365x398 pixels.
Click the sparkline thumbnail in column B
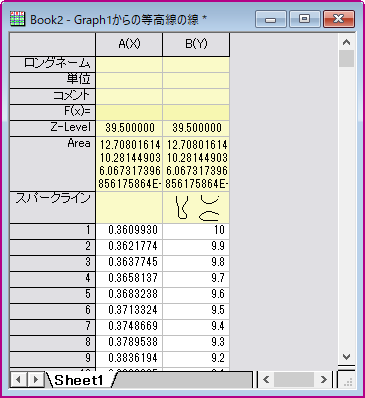(196, 207)
